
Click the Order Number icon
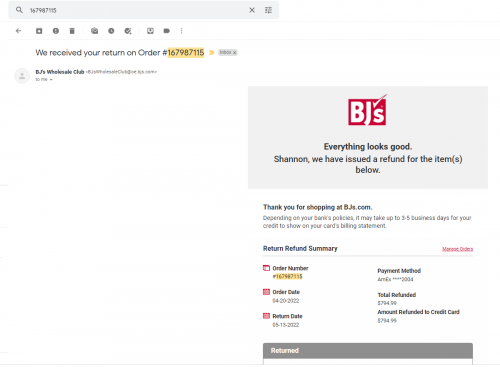(266, 268)
